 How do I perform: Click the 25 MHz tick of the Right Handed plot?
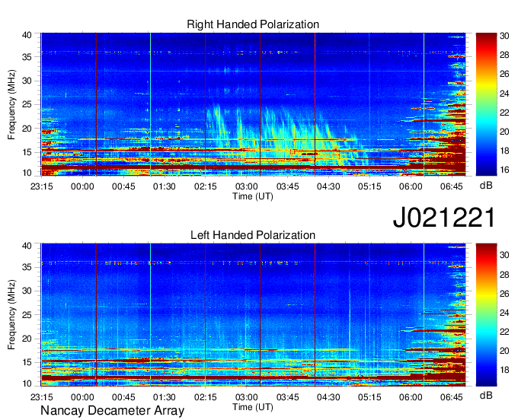(x=27, y=104)
